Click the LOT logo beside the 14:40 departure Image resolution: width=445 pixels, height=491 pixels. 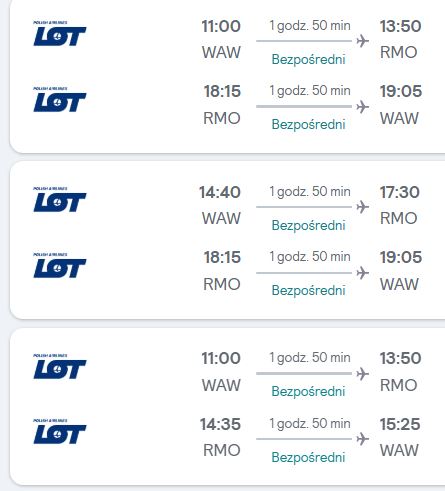pos(60,199)
